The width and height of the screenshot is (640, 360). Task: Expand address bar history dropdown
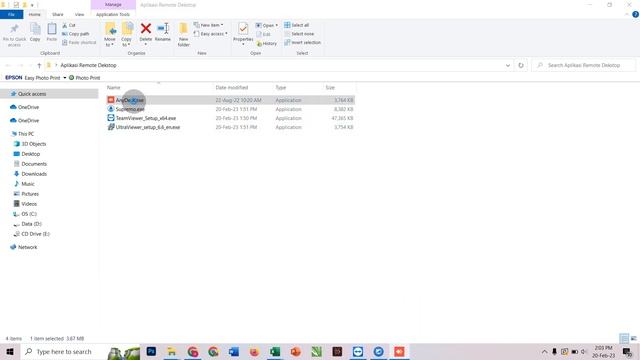pos(508,65)
